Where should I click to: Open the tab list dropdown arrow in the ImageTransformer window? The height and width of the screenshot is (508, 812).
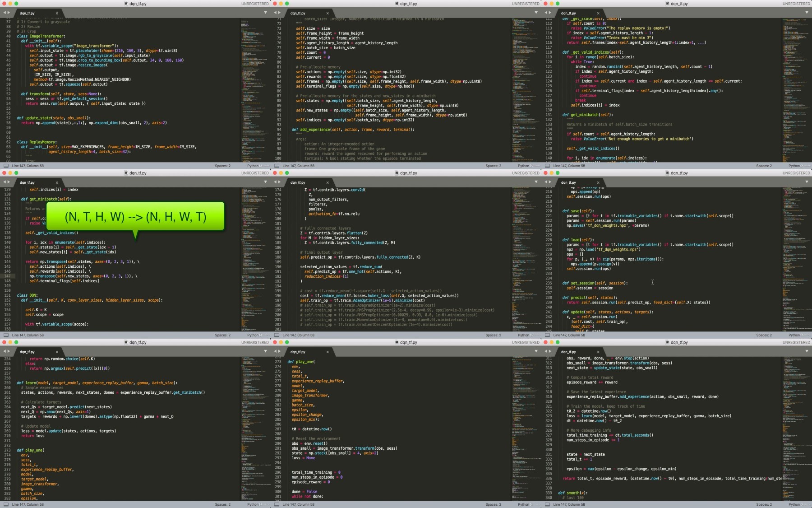coord(265,13)
